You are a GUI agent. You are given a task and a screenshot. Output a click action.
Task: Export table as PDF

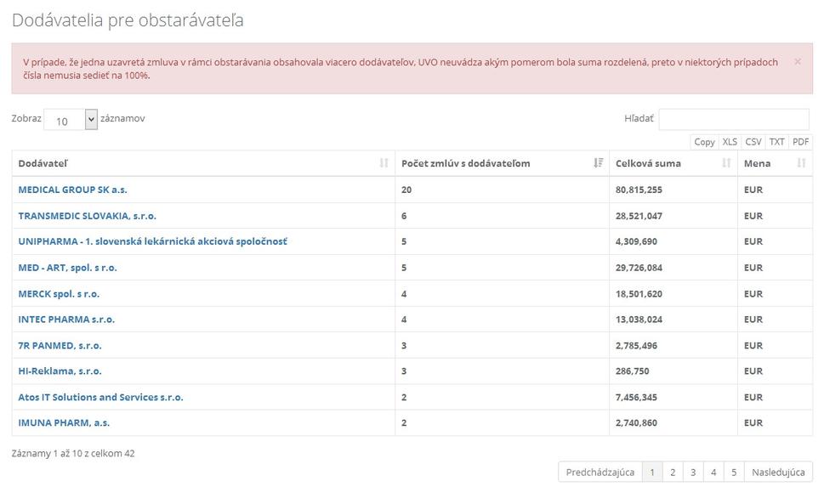pyautogui.click(x=800, y=142)
